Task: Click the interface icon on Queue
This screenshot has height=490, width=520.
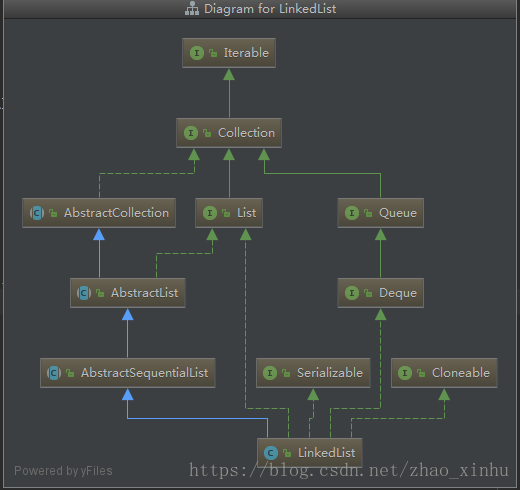Action: tap(352, 213)
